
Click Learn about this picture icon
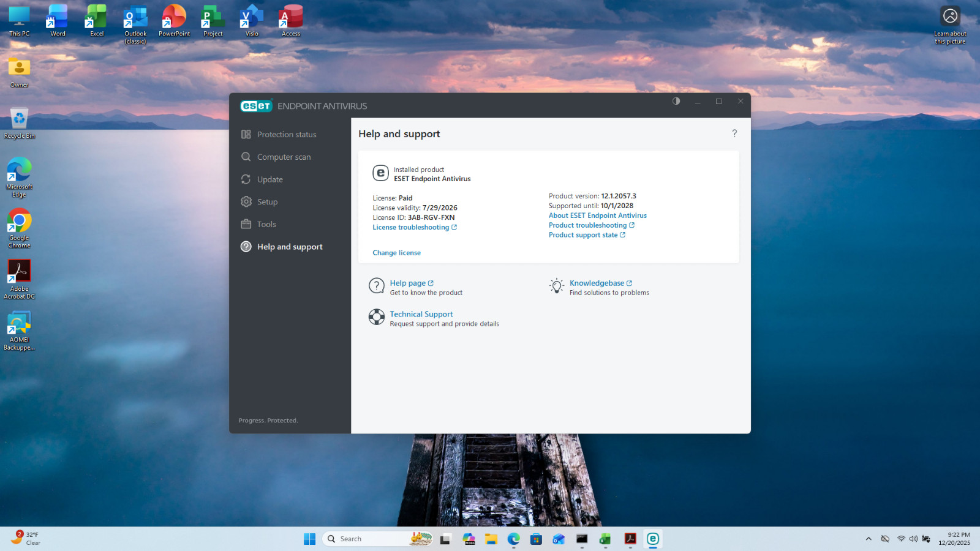[x=950, y=25]
